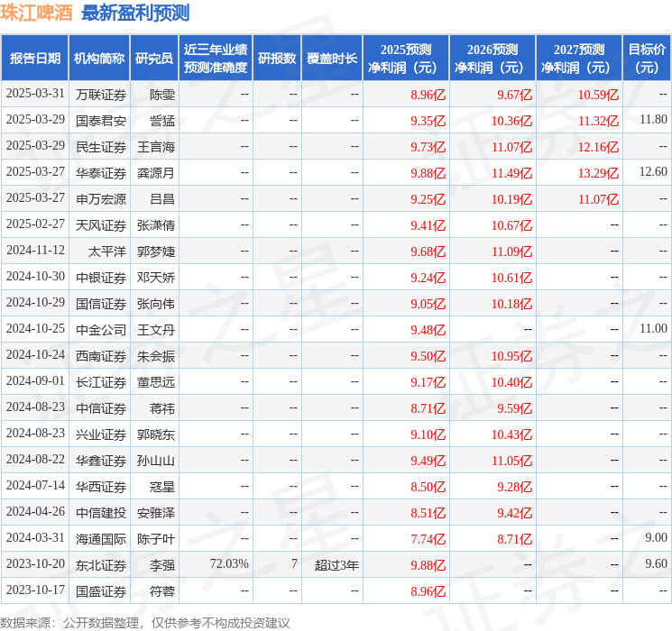Click the 目标价(元) column header
672x631 pixels.
647,59
